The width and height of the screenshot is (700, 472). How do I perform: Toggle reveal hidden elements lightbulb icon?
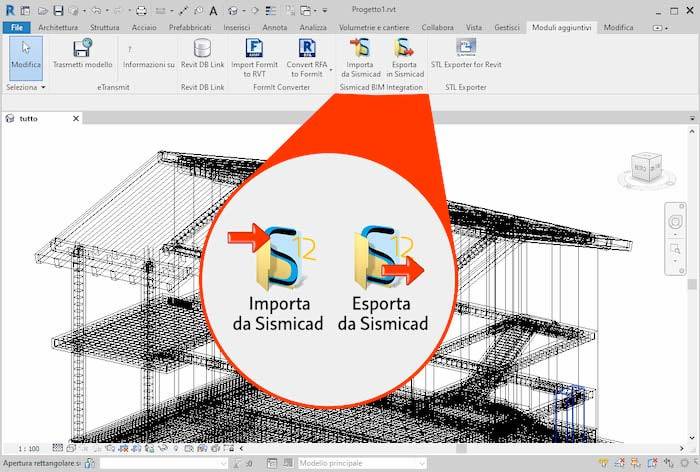[176, 448]
